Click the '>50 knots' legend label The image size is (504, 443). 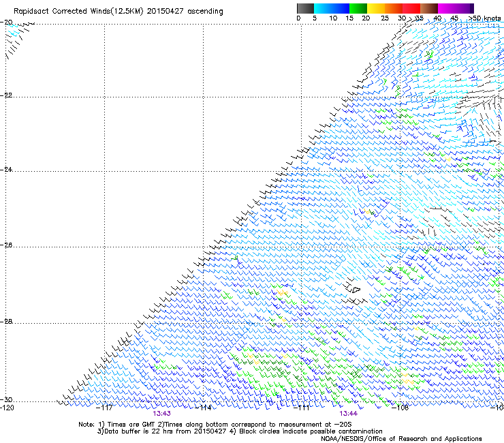(484, 18)
